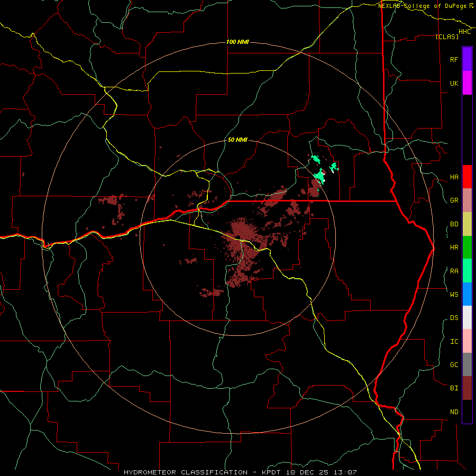Click the white DS legend swatch

[467, 317]
